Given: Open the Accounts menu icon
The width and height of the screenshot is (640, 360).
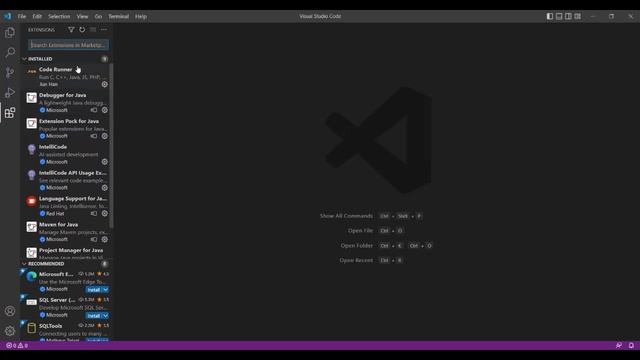Looking at the screenshot, I should (x=10, y=311).
